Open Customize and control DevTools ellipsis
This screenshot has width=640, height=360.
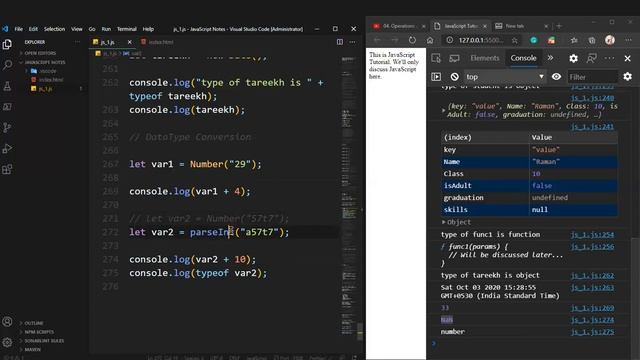[609, 58]
